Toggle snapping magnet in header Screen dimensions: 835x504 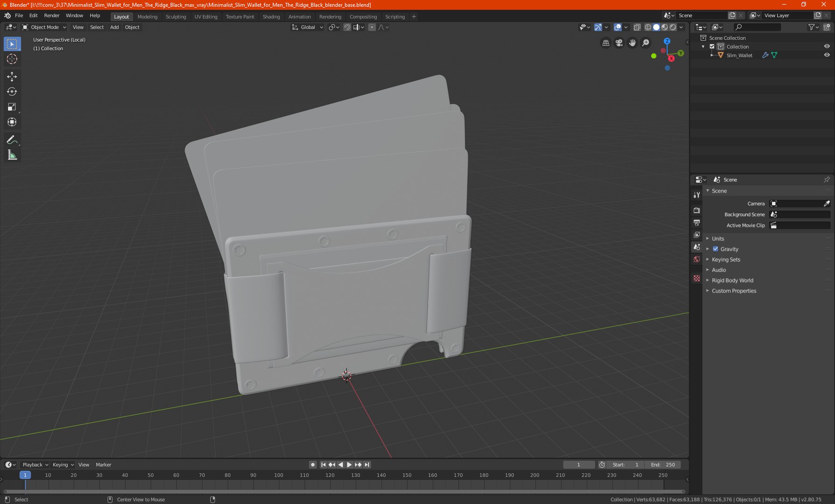tap(347, 27)
